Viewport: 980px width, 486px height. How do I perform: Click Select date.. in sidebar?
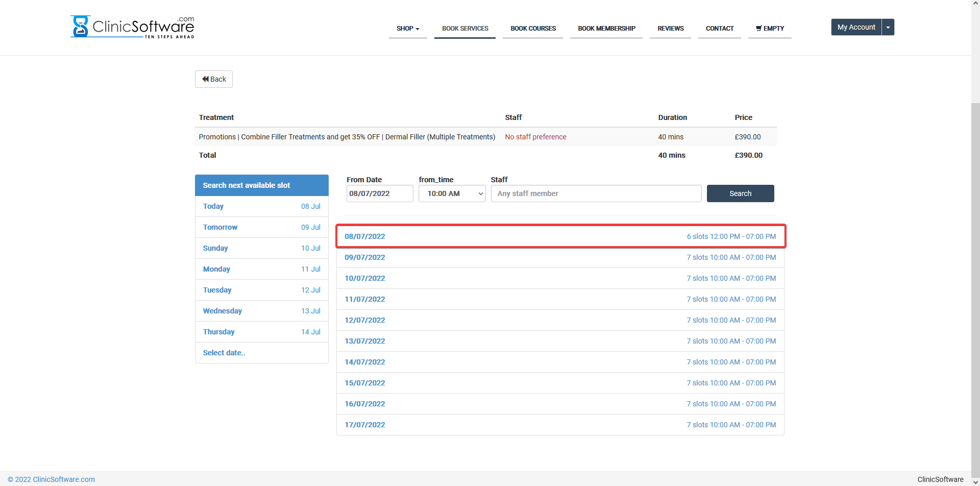(224, 353)
